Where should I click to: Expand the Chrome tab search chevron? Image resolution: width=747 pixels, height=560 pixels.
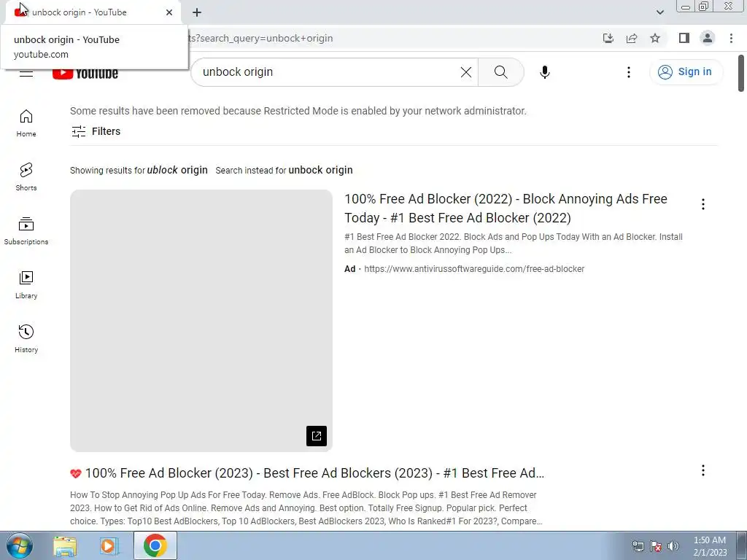click(x=659, y=12)
